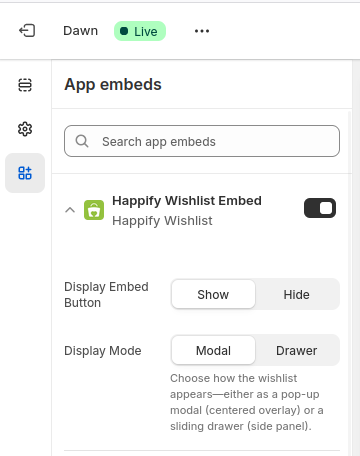Open the Sections panel icon in sidebar
This screenshot has height=456, width=360.
tap(25, 85)
